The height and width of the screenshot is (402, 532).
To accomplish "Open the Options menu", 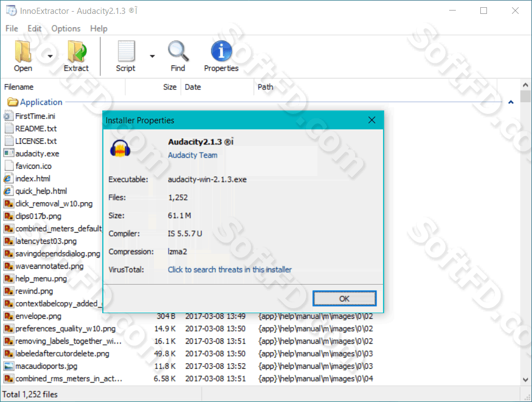I will (x=66, y=28).
